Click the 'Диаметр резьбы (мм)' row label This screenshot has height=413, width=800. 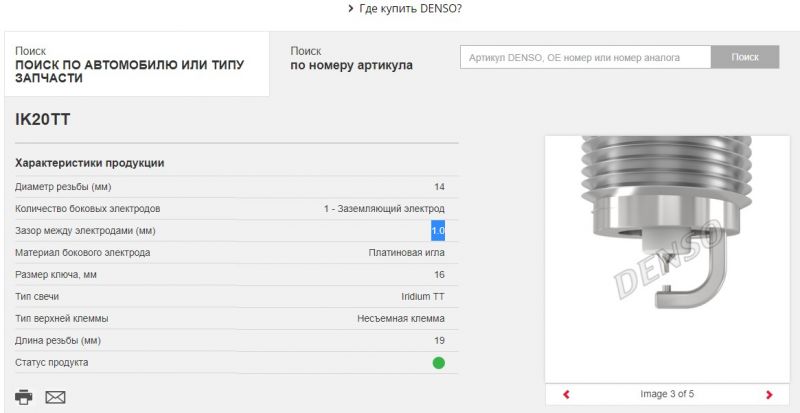click(62, 187)
